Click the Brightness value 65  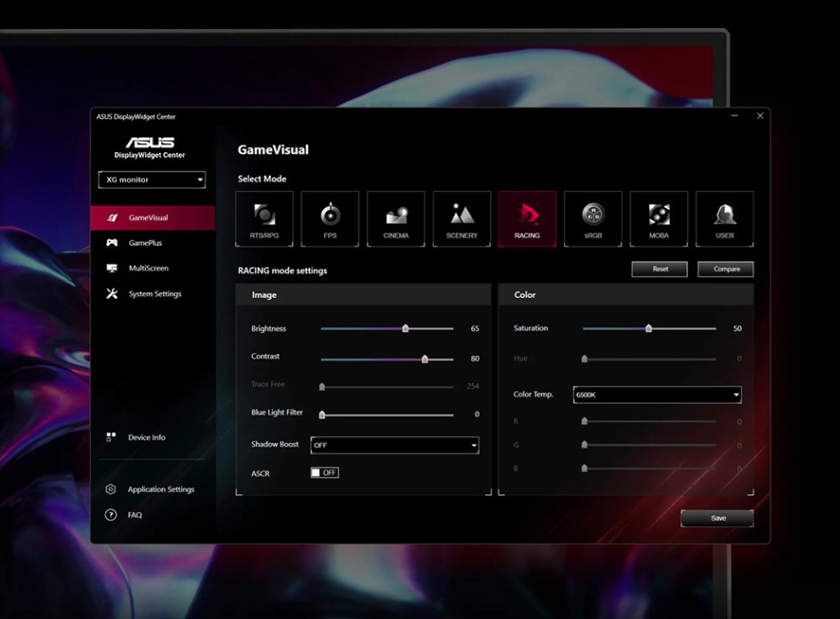point(475,329)
